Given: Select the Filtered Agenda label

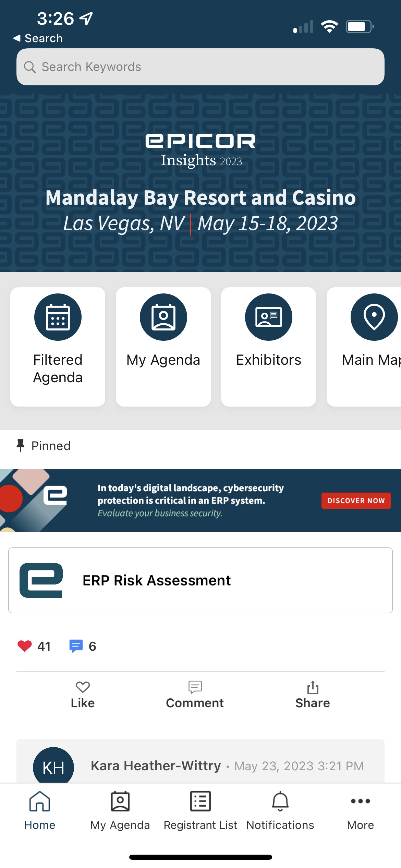Looking at the screenshot, I should 58,369.
